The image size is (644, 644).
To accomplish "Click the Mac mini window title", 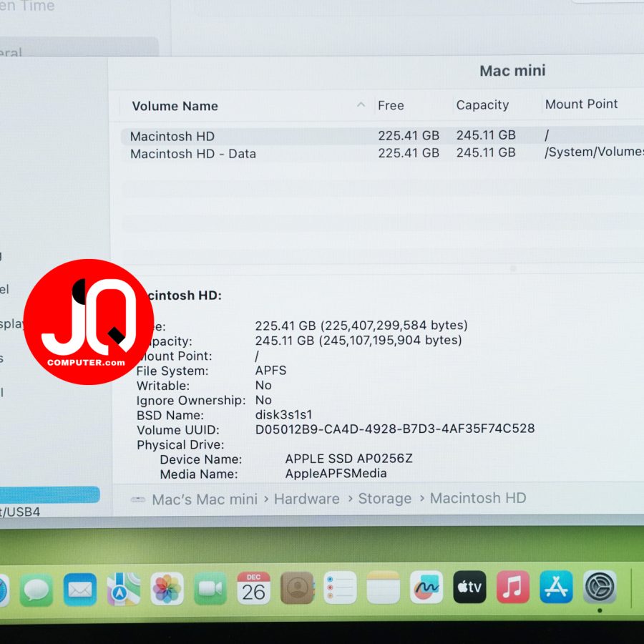I will click(512, 71).
